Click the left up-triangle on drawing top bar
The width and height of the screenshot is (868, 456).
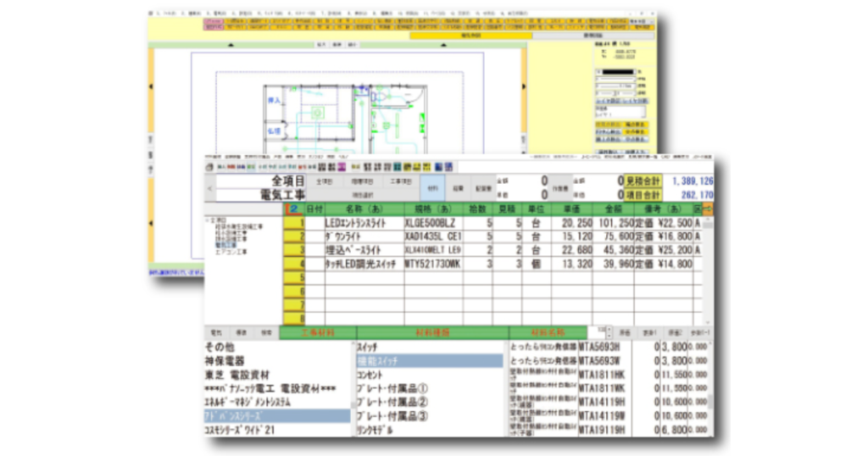coord(231,45)
